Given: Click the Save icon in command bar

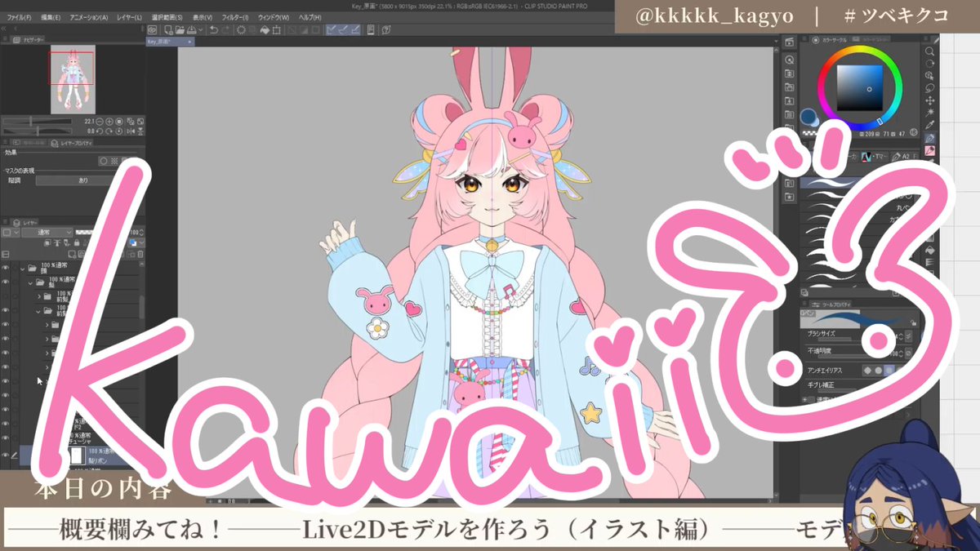Looking at the screenshot, I should (191, 30).
